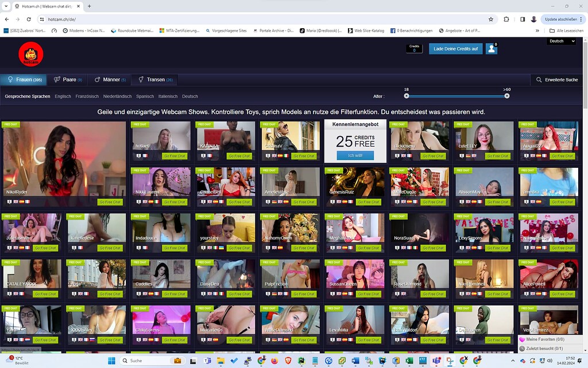
Task: Bookmark this page with the star icon
Action: coord(490,19)
